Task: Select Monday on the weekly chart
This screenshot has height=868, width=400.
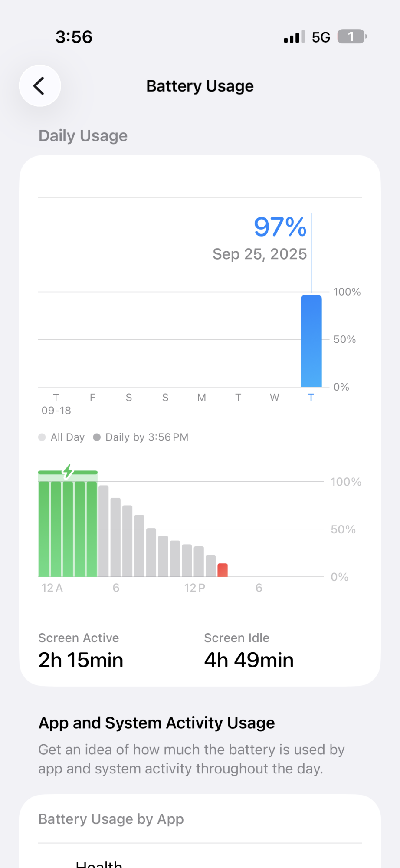Action: (201, 398)
